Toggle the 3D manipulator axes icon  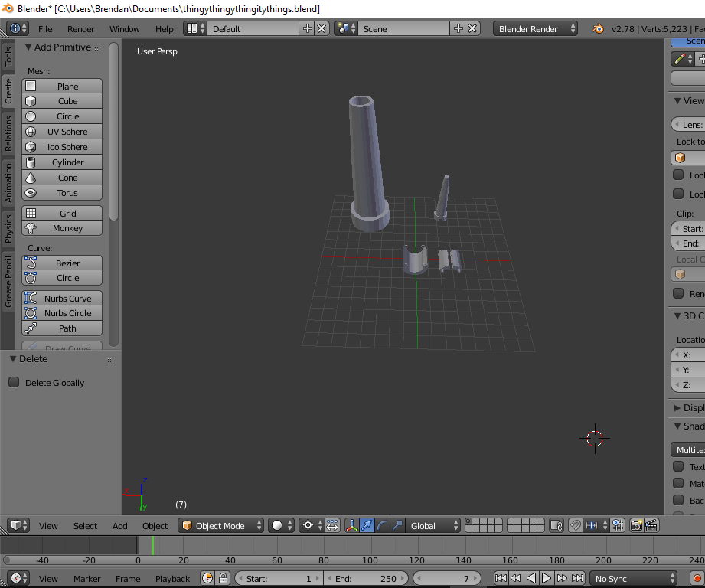352,526
